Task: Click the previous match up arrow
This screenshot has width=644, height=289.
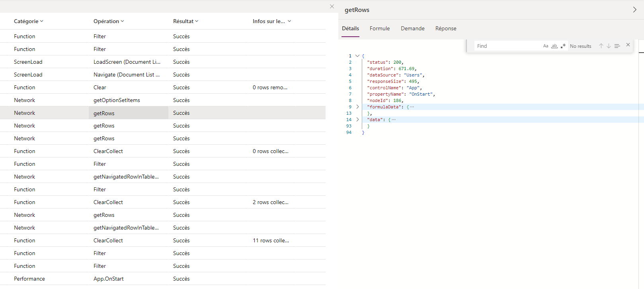Action: [601, 46]
